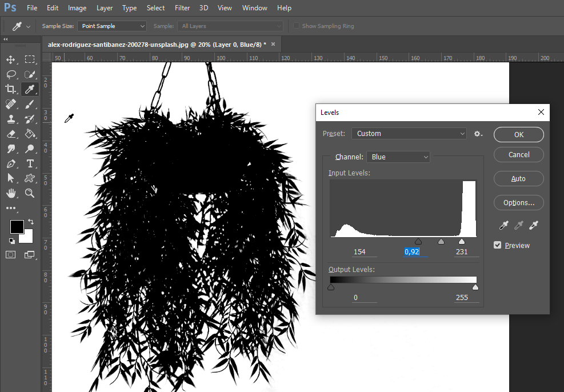The image size is (564, 392).
Task: Click the Auto button in Levels
Action: (x=518, y=179)
